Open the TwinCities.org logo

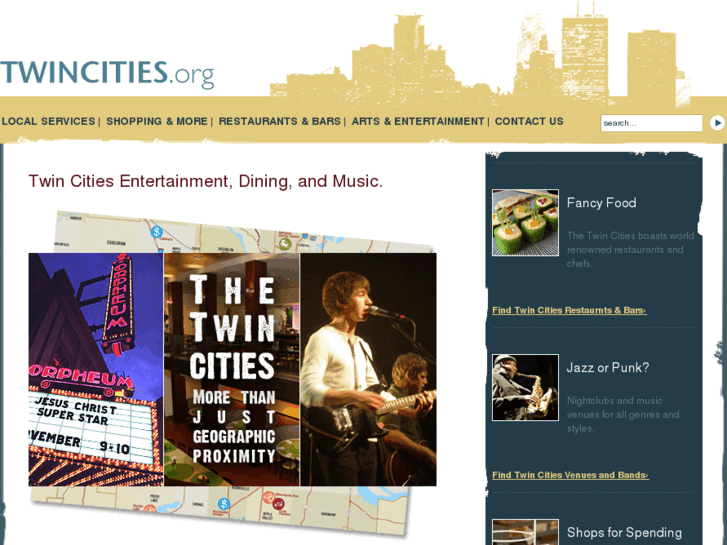[x=107, y=74]
